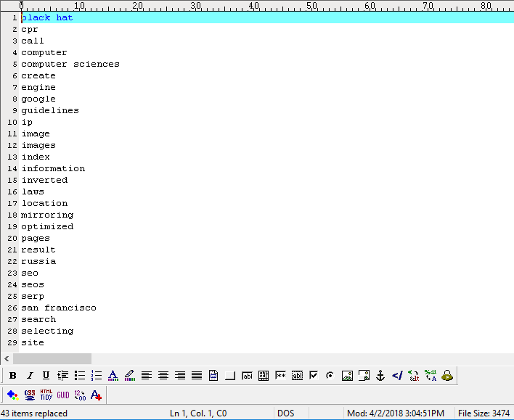Screen dimensions: 514x420
Task: Insert unordered bullet list
Action: pyautogui.click(x=80, y=376)
